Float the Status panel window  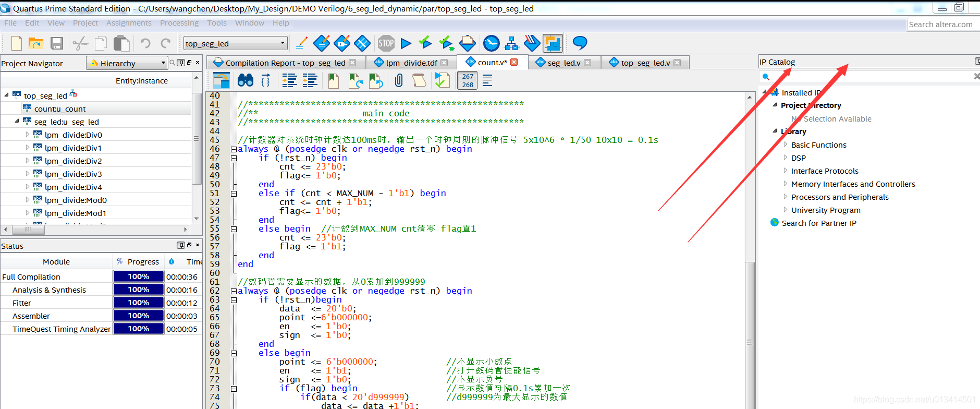coord(189,245)
